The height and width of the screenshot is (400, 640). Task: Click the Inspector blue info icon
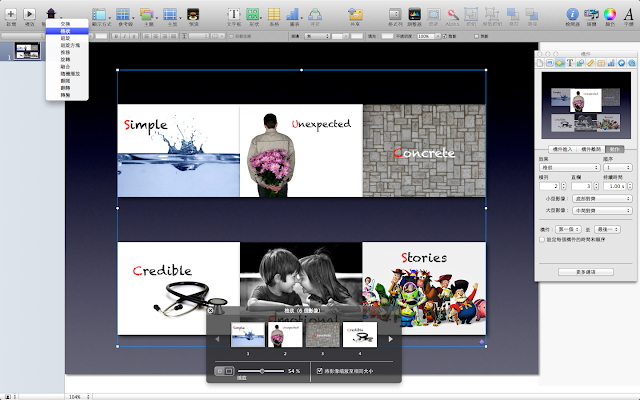[x=572, y=14]
